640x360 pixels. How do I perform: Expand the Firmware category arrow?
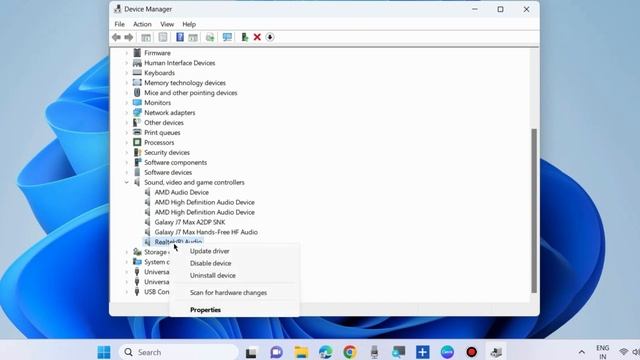127,53
